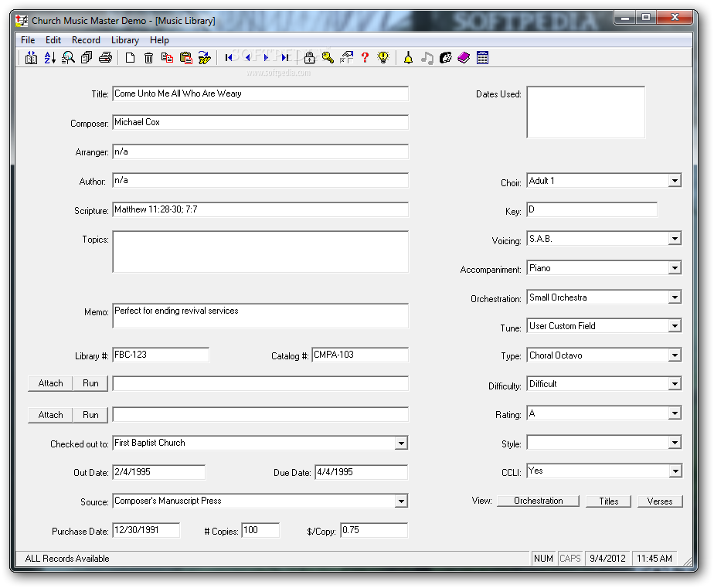The height and width of the screenshot is (588, 714).
Task: Click the light bulb tips icon
Action: point(383,58)
